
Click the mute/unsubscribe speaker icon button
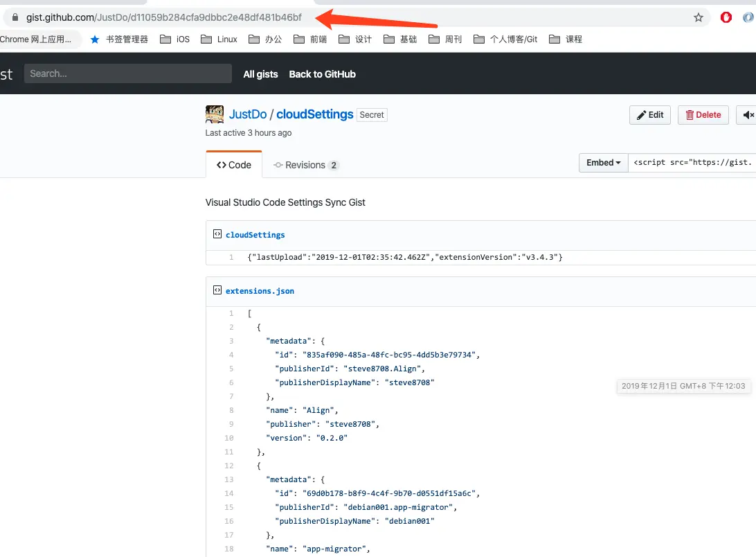[747, 115]
